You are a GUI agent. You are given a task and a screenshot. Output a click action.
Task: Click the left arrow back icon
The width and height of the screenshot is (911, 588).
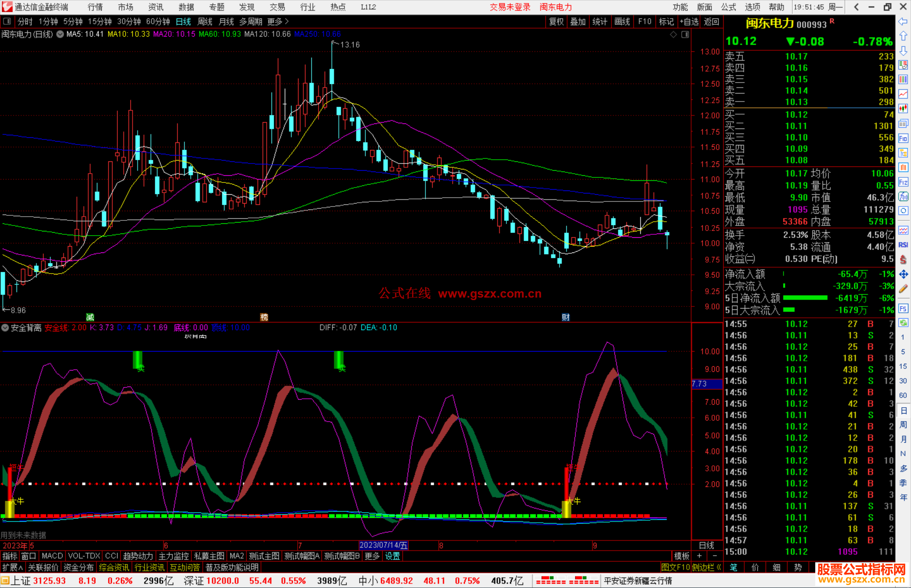click(x=903, y=21)
